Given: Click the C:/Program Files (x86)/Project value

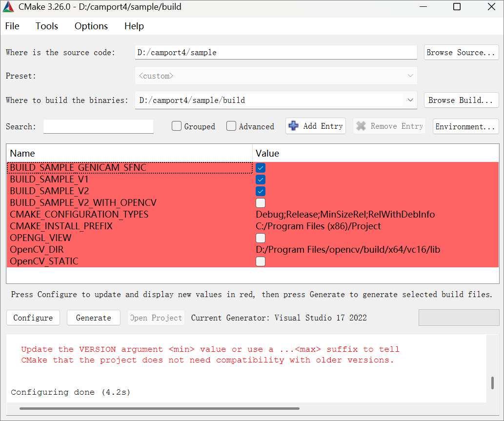Looking at the screenshot, I should coord(318,226).
